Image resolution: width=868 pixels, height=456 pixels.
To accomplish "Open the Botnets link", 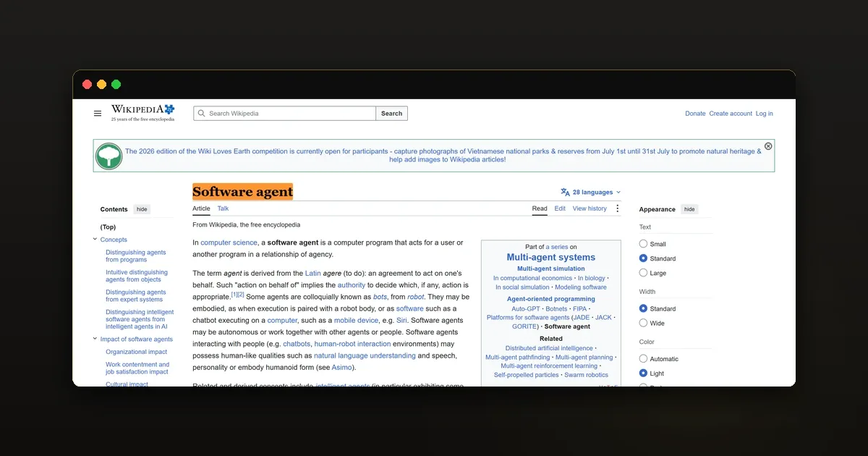I will click(557, 309).
